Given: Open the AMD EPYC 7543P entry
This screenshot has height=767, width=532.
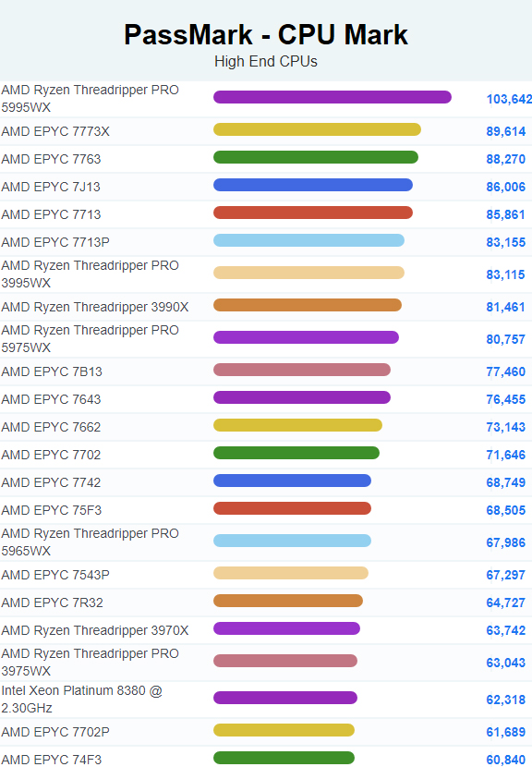Looking at the screenshot, I should [55, 575].
